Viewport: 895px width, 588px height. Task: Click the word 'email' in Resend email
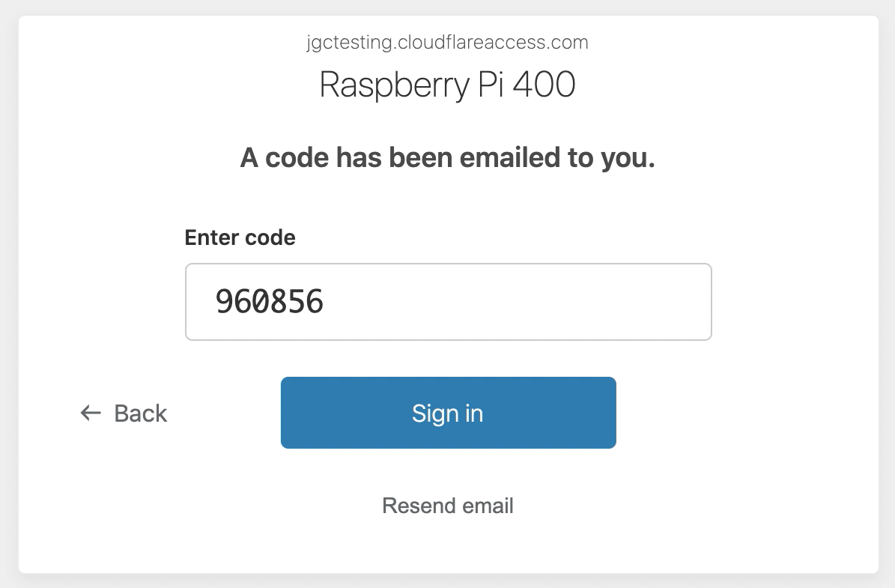coord(488,505)
